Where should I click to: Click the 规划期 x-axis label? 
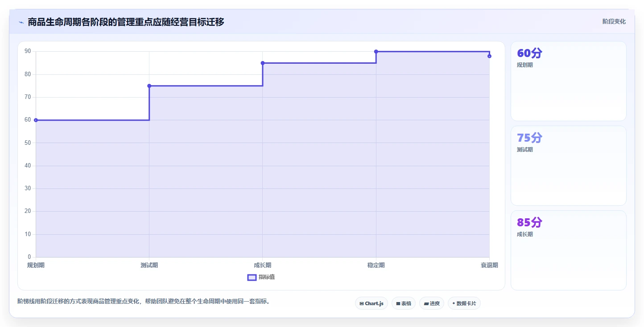pyautogui.click(x=36, y=266)
